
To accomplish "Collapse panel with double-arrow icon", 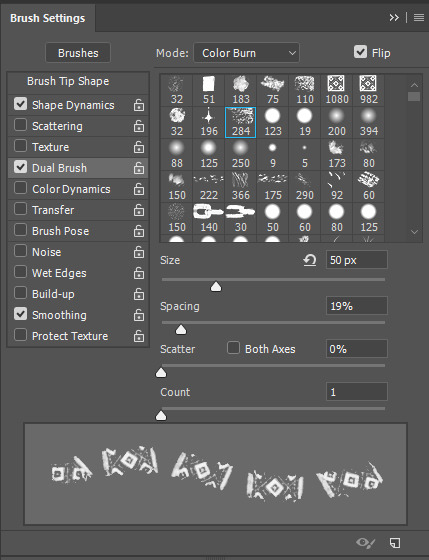I will pyautogui.click(x=394, y=18).
